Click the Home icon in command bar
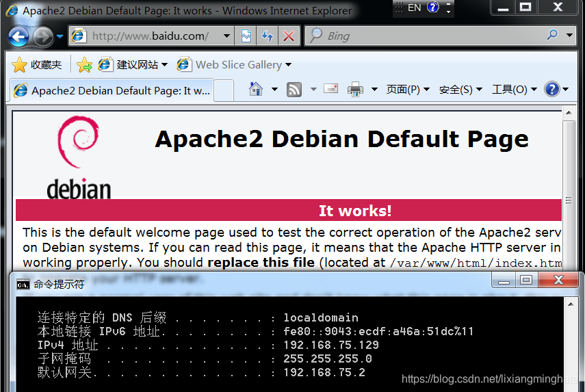This screenshot has width=585, height=392. pos(256,89)
